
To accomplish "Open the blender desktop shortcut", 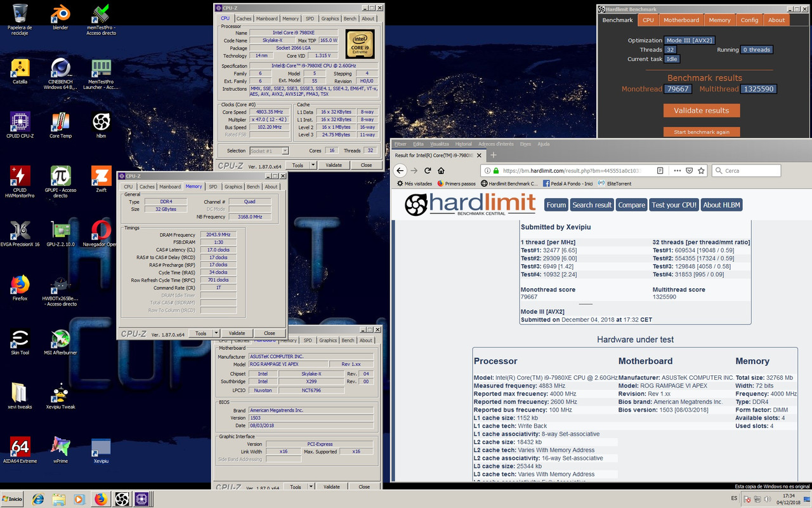I will 60,17.
